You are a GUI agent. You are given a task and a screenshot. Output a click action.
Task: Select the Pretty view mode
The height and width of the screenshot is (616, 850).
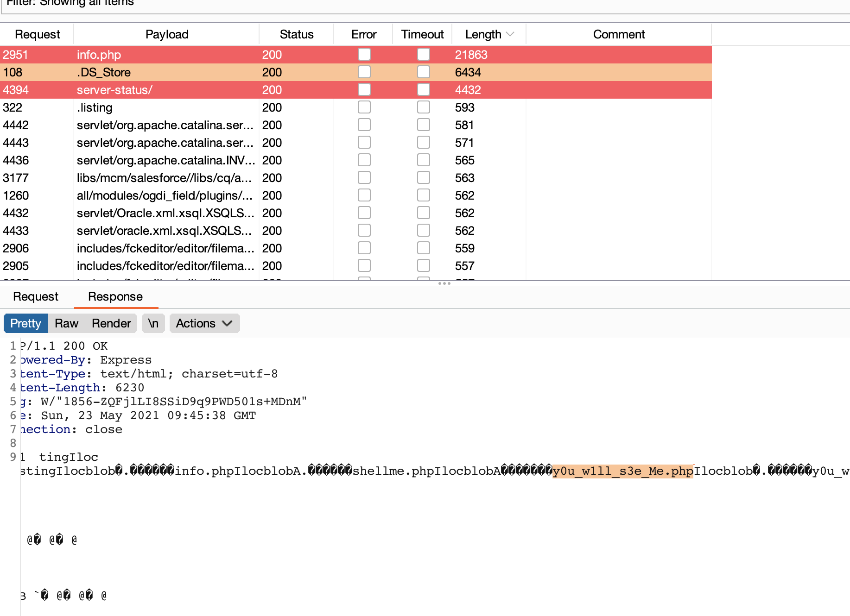click(x=26, y=323)
